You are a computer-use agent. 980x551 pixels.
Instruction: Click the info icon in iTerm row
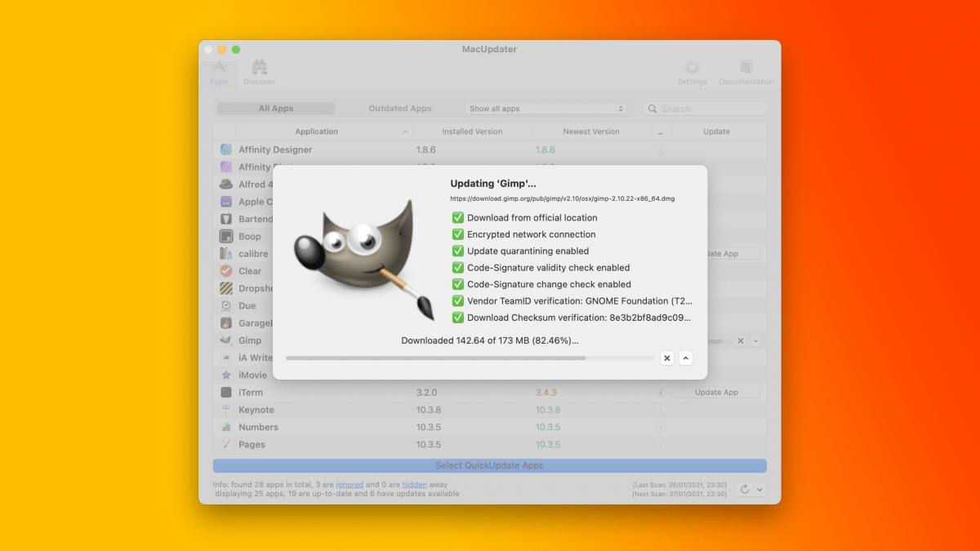pos(661,393)
